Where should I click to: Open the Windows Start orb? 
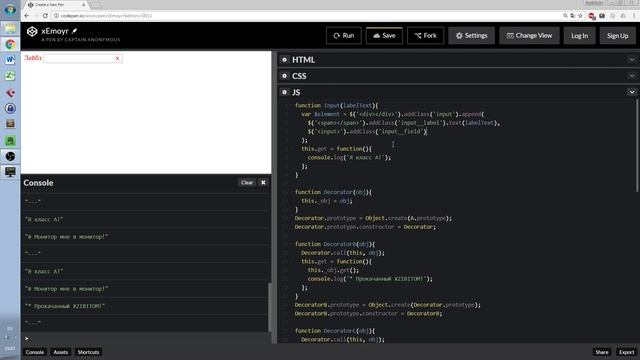coord(10,9)
